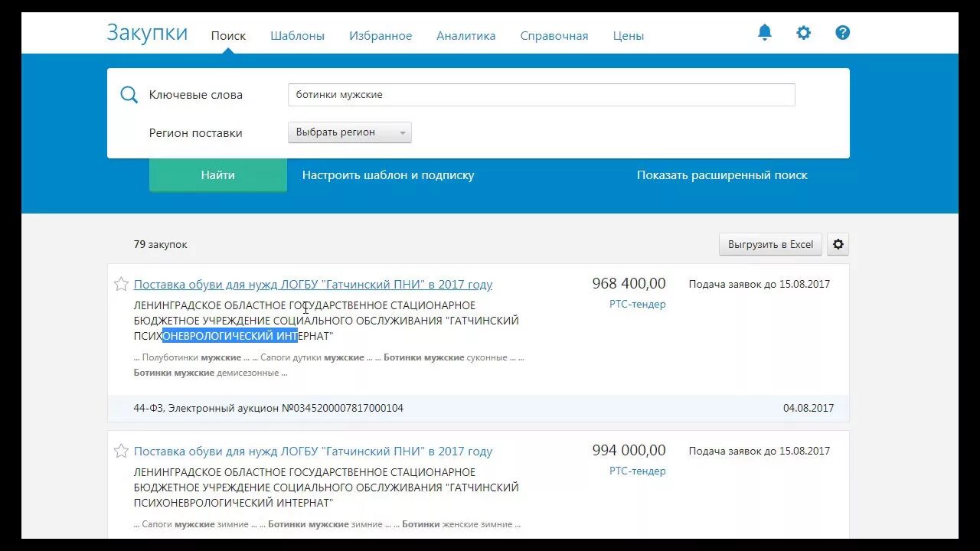
Task: Star the 968 400,00 procurement
Action: pos(121,285)
